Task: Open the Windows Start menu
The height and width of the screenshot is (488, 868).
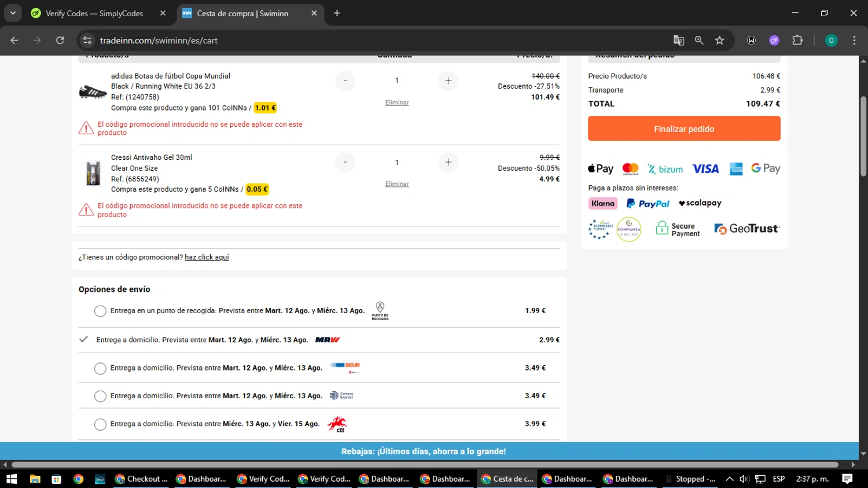Action: coord(12,479)
